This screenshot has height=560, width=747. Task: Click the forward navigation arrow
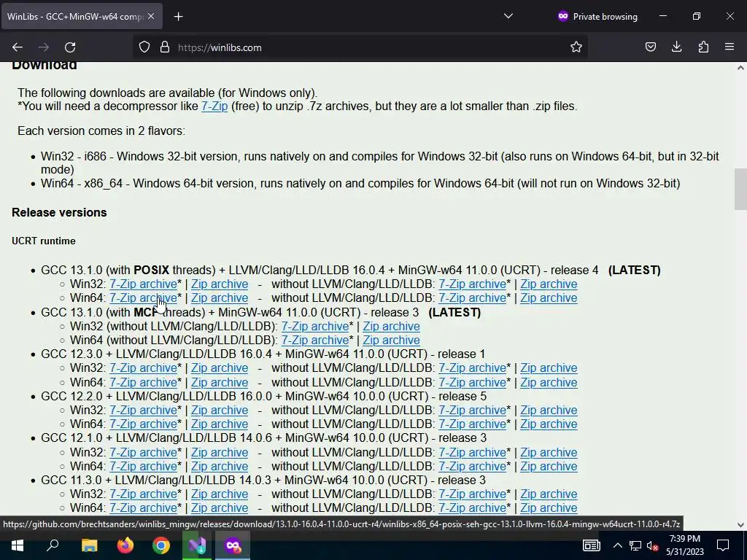point(44,47)
